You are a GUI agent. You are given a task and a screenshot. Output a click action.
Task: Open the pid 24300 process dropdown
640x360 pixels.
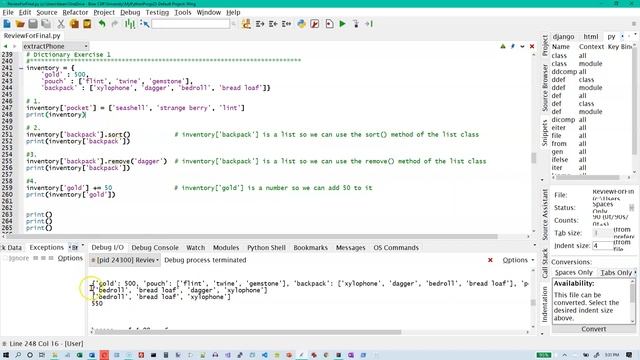pyautogui.click(x=125, y=260)
